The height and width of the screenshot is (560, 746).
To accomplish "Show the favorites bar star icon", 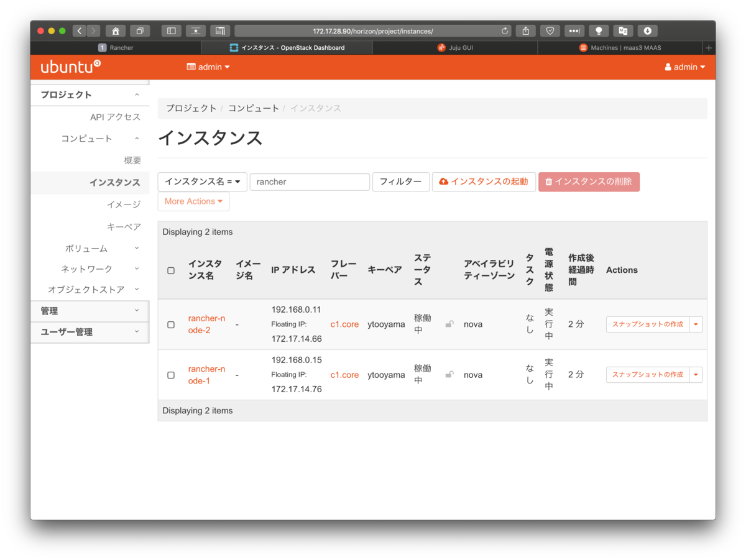I will (196, 30).
